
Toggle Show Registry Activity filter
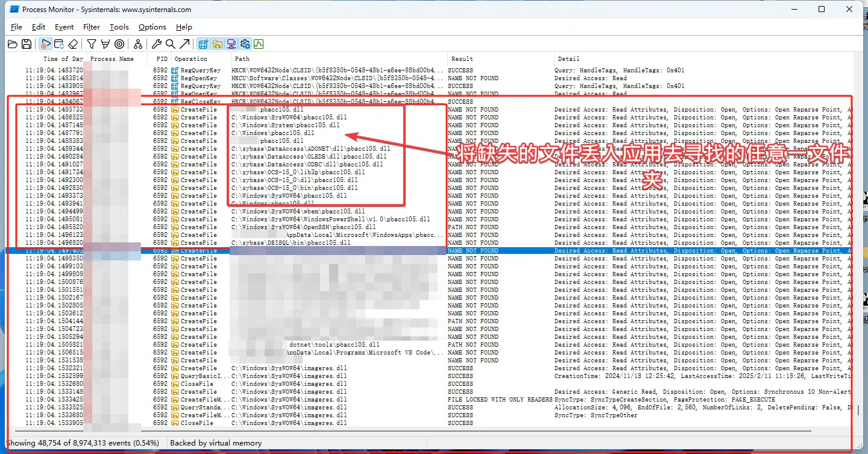tap(203, 44)
